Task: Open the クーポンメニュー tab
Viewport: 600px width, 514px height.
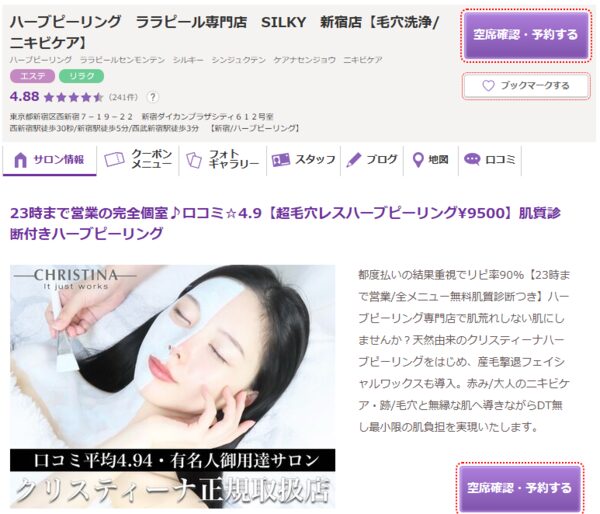Action: click(x=138, y=160)
